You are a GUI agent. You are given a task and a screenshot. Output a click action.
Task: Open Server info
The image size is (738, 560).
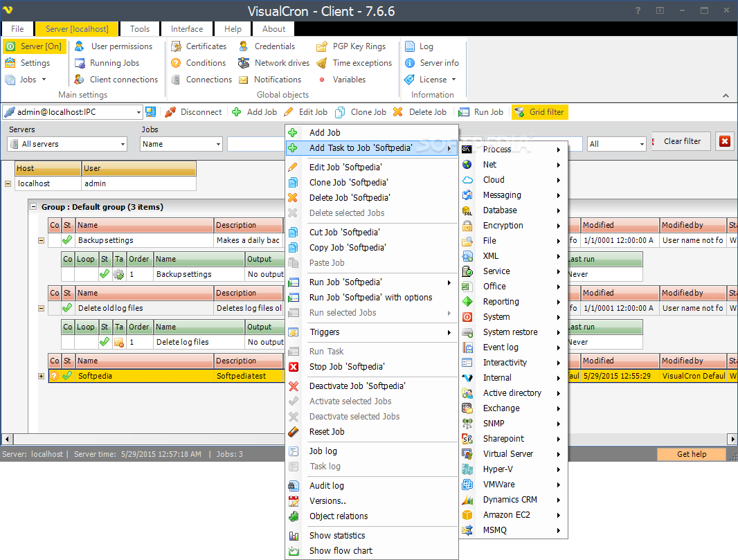pyautogui.click(x=431, y=62)
